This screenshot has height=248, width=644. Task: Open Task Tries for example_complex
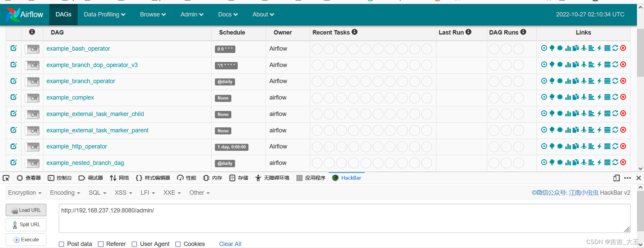click(576, 97)
